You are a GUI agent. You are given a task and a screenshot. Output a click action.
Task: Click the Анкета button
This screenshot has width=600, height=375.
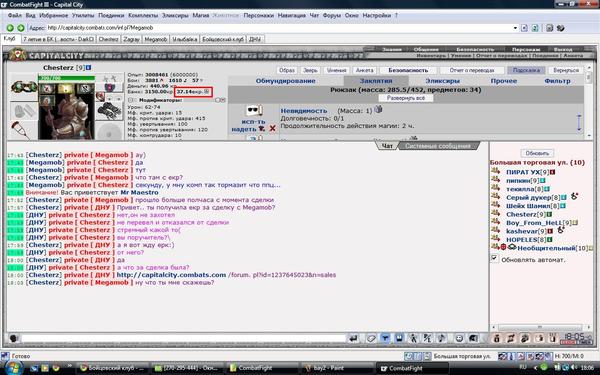coord(364,70)
